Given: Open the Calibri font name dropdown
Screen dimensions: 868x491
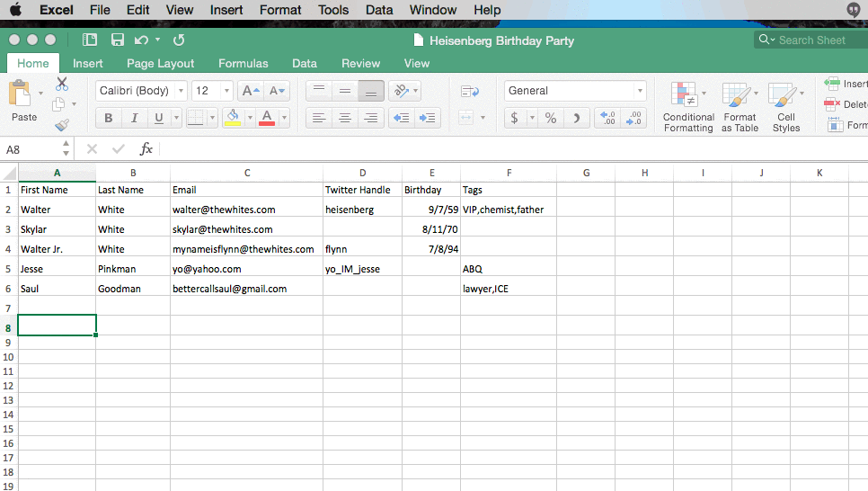Looking at the screenshot, I should tap(141, 91).
